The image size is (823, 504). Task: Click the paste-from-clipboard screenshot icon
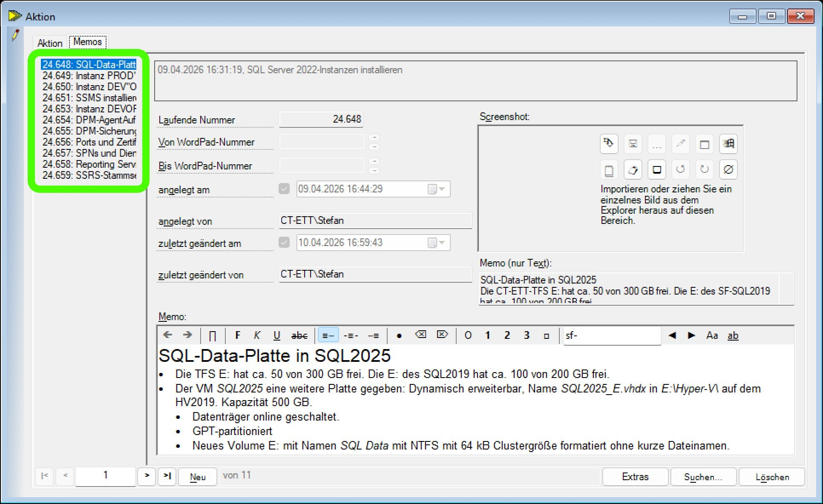[609, 170]
